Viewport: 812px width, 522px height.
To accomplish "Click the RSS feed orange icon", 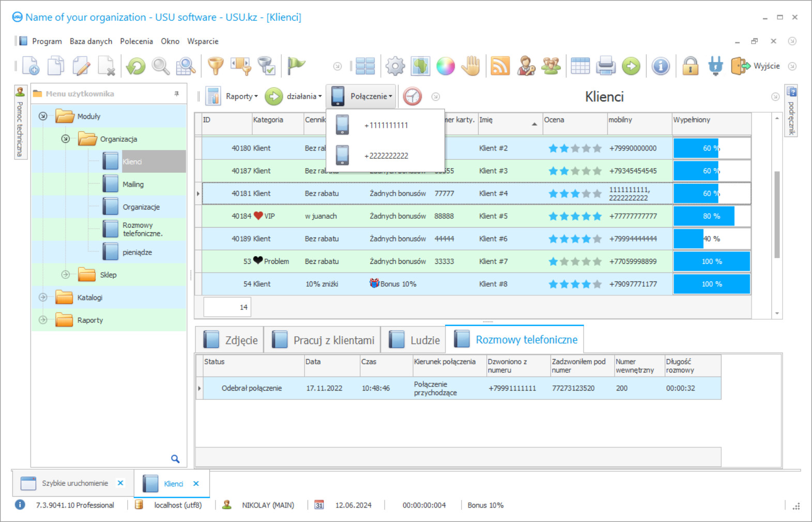I will 500,66.
